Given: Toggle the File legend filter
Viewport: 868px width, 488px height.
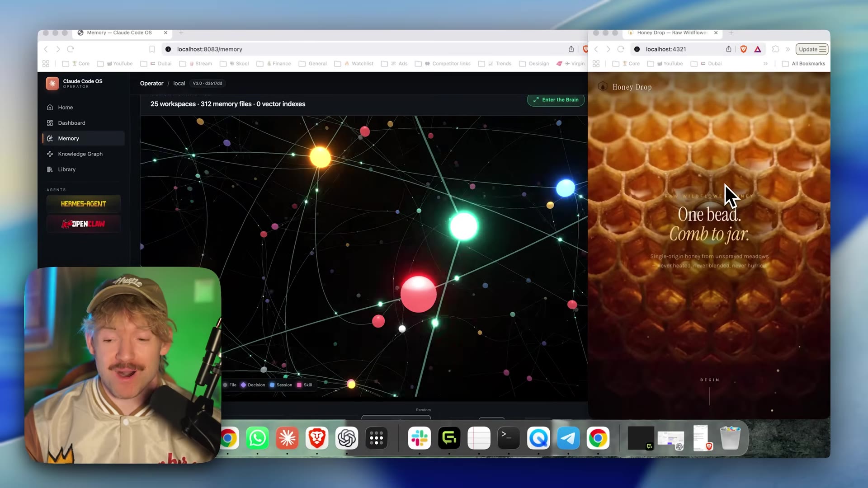Looking at the screenshot, I should click(x=230, y=385).
